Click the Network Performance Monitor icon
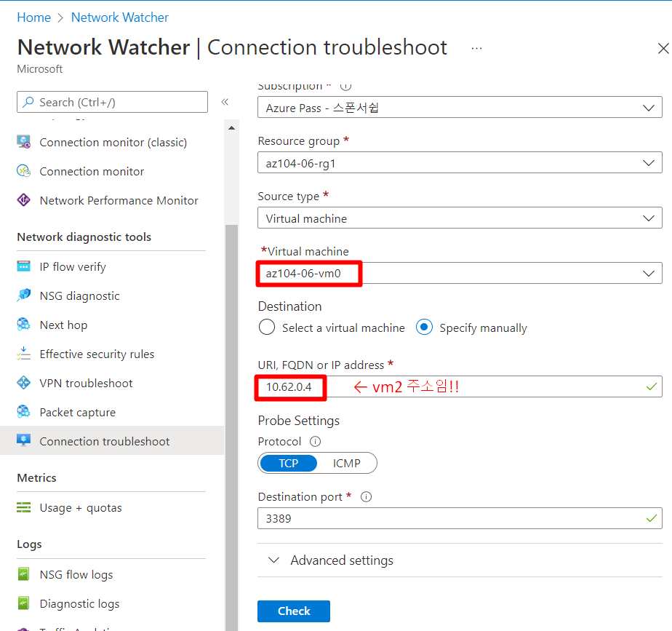 (23, 200)
